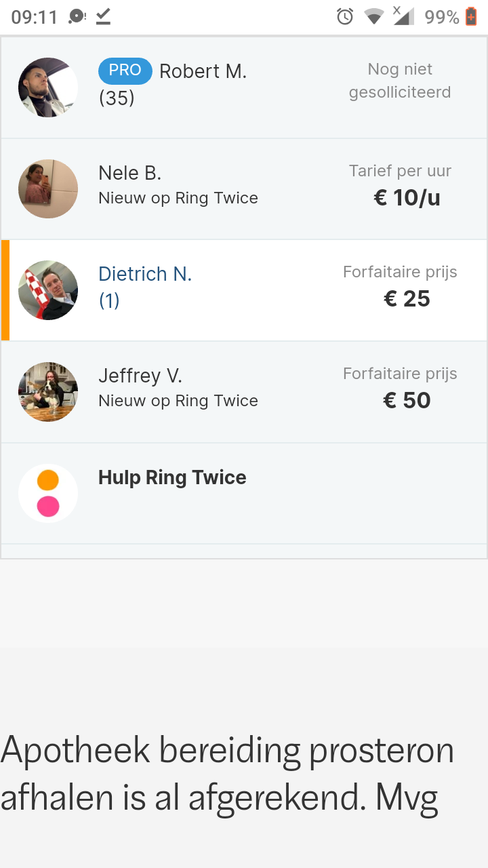
Task: Tap the PRO badge next to Robert
Action: pos(125,71)
